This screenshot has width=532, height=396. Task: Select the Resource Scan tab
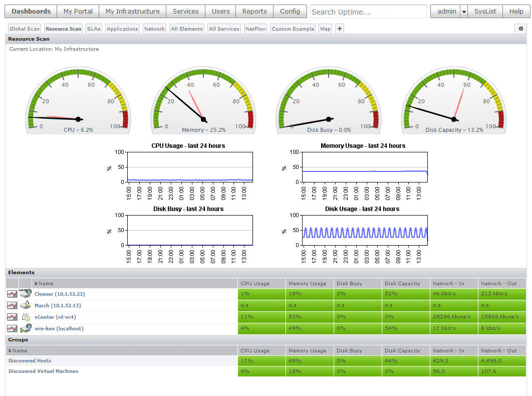(64, 29)
